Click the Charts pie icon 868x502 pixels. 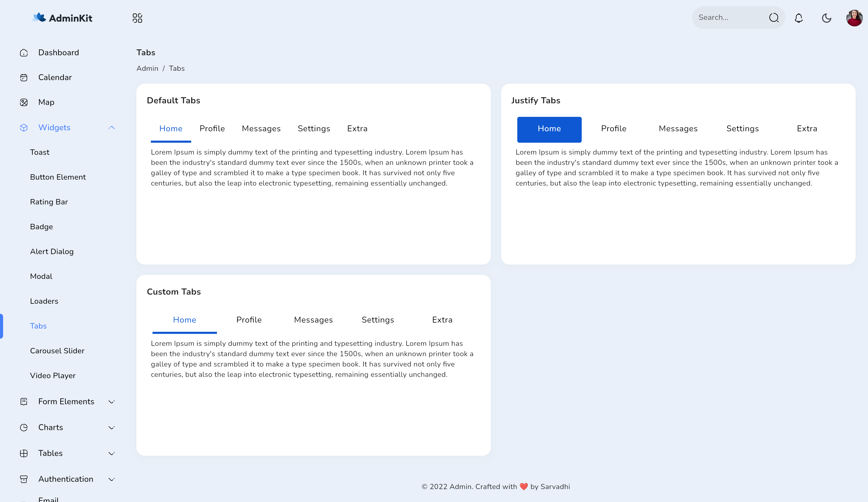[24, 427]
